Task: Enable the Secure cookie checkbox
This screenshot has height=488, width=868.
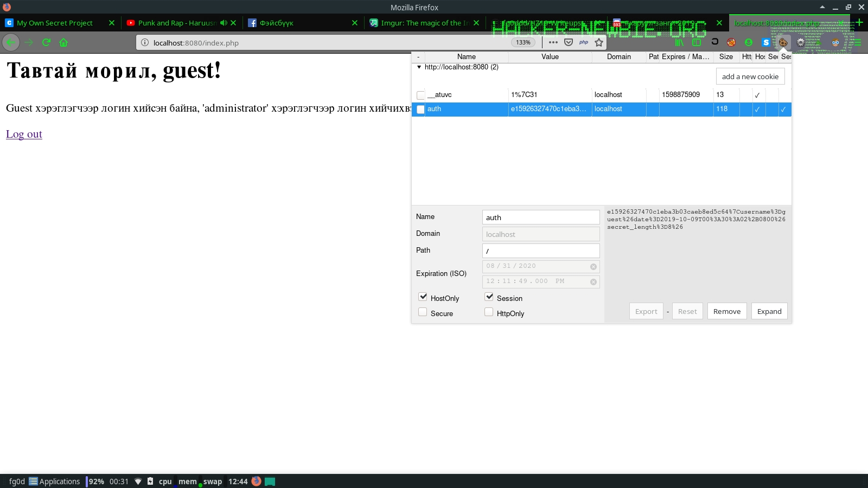Action: click(x=423, y=312)
